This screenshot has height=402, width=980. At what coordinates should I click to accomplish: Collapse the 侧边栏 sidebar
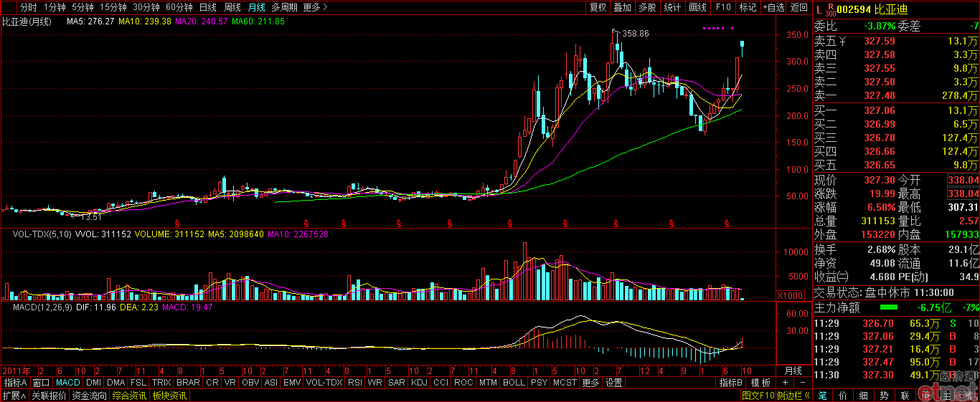pyautogui.click(x=793, y=396)
